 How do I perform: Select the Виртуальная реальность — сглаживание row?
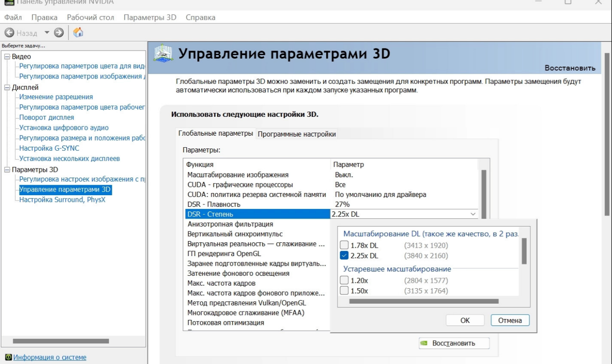[x=257, y=244]
